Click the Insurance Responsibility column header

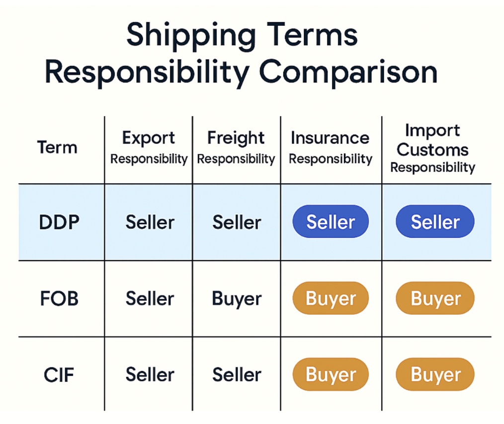tap(331, 147)
